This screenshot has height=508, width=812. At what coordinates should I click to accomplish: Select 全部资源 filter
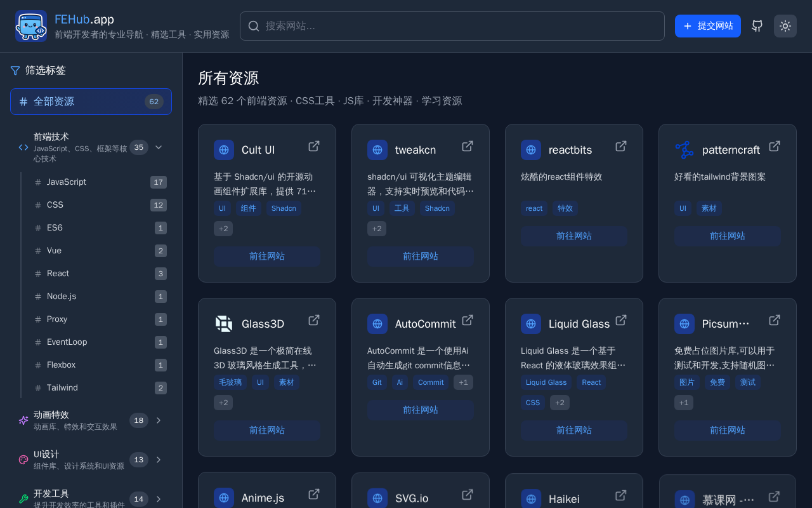[x=91, y=102]
